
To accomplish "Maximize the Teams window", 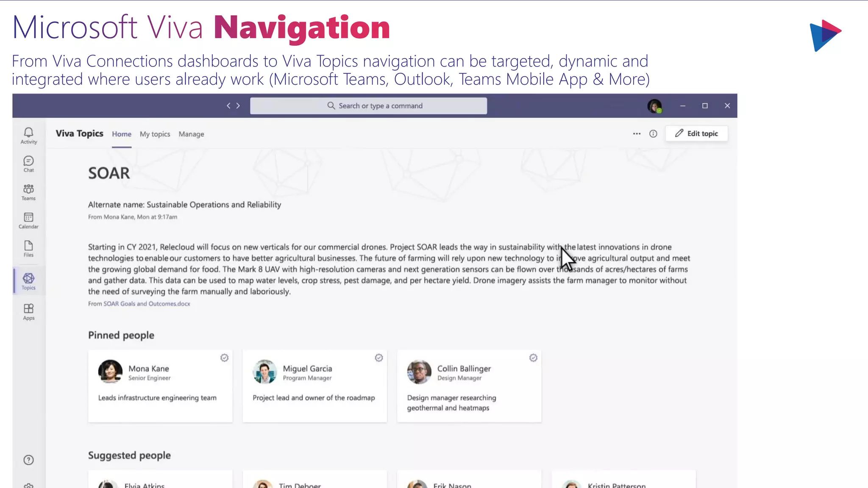I will (705, 106).
